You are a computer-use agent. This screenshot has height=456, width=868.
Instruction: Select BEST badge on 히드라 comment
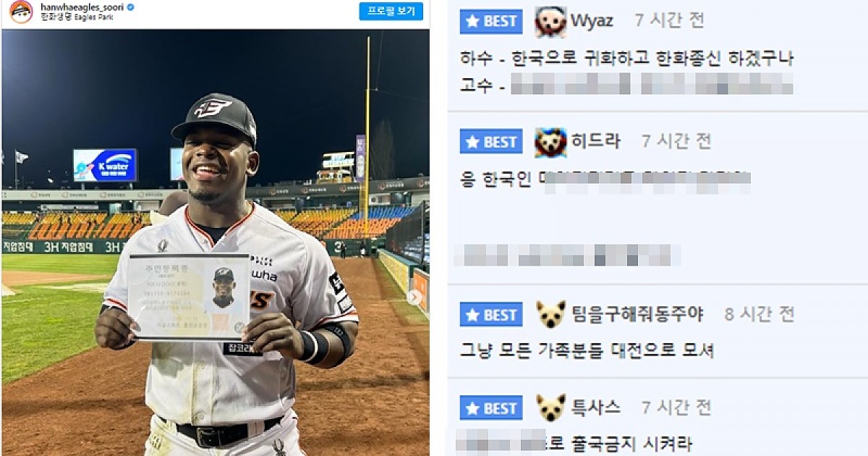coord(491,142)
